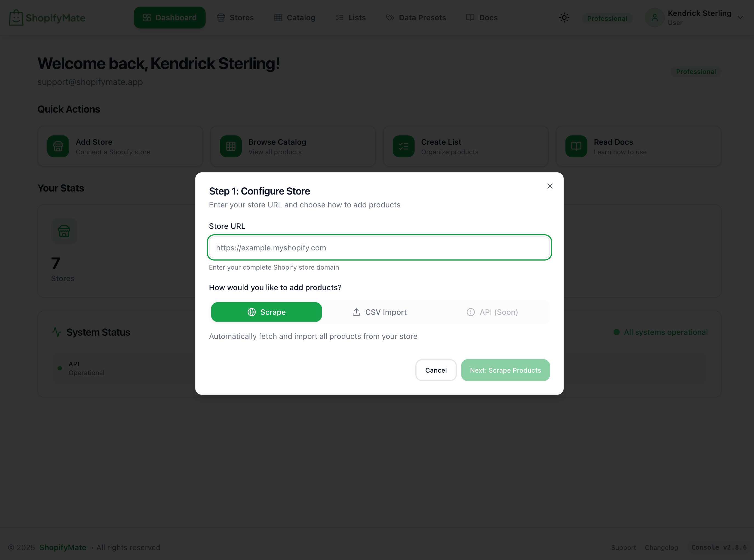Viewport: 754px width, 560px height.
Task: Click Next: Scrape Products button
Action: (x=505, y=370)
